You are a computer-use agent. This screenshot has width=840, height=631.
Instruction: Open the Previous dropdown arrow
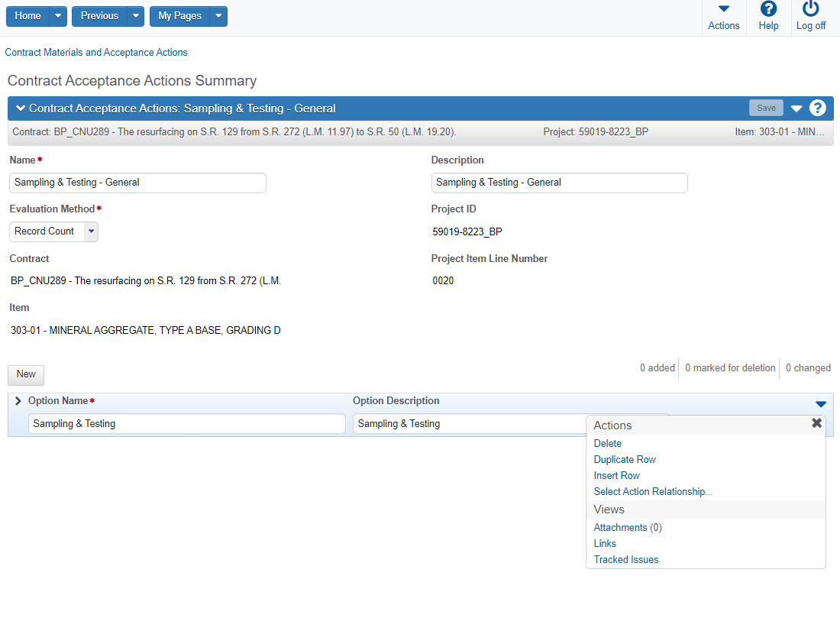coord(135,16)
